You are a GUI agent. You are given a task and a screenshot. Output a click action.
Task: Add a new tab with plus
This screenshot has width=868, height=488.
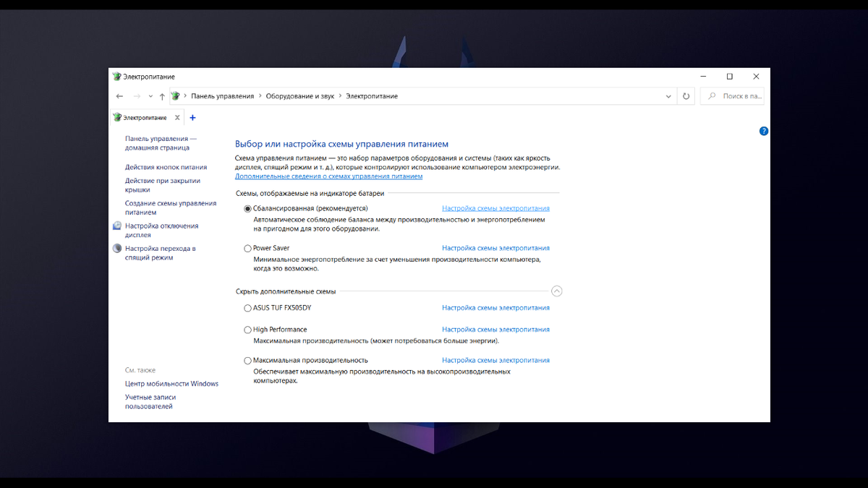192,118
